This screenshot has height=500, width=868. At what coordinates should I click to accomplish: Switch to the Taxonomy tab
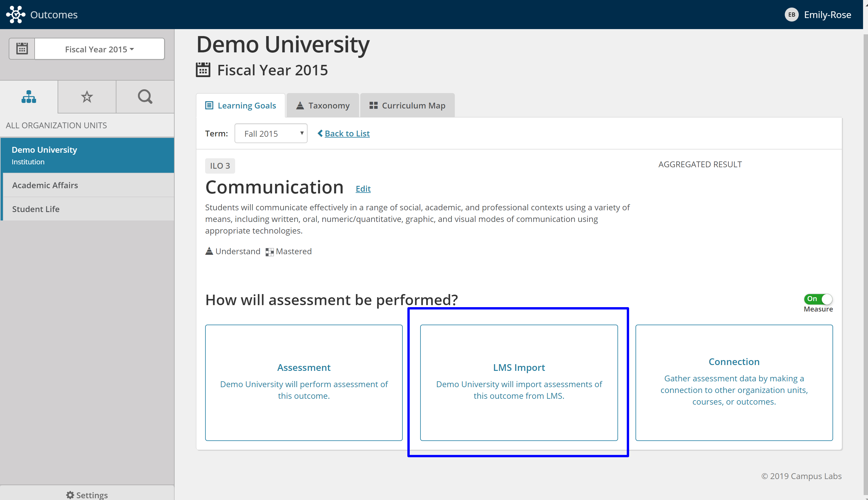323,105
